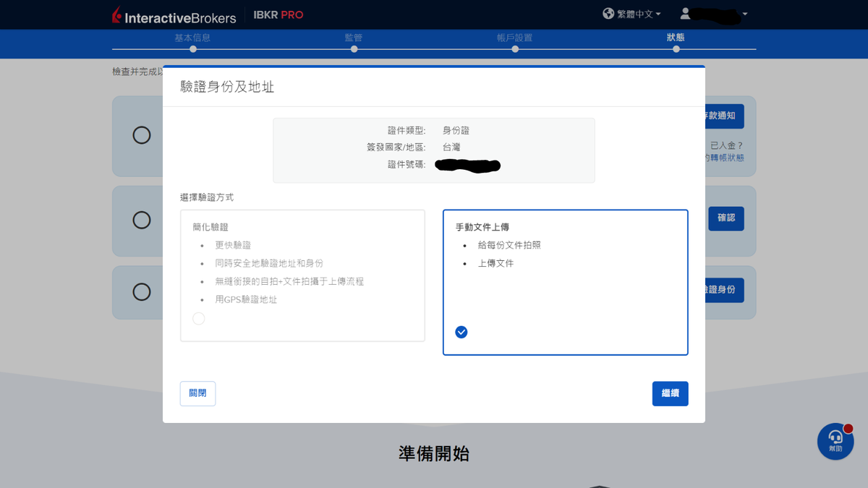Select the 簡化驗證 radio button
This screenshot has width=868, height=488.
click(198, 318)
